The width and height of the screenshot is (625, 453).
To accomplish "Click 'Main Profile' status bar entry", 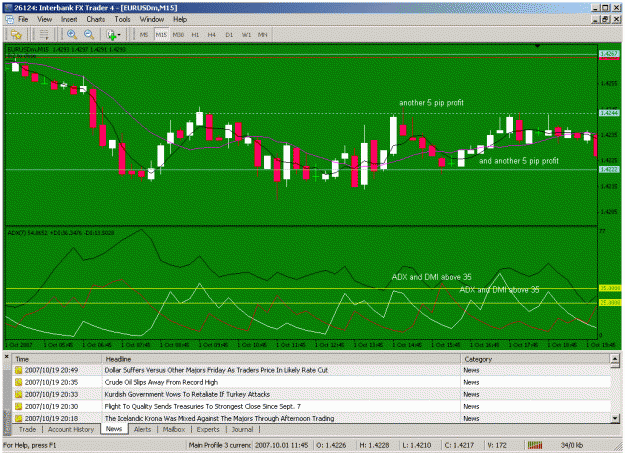I will click(220, 445).
